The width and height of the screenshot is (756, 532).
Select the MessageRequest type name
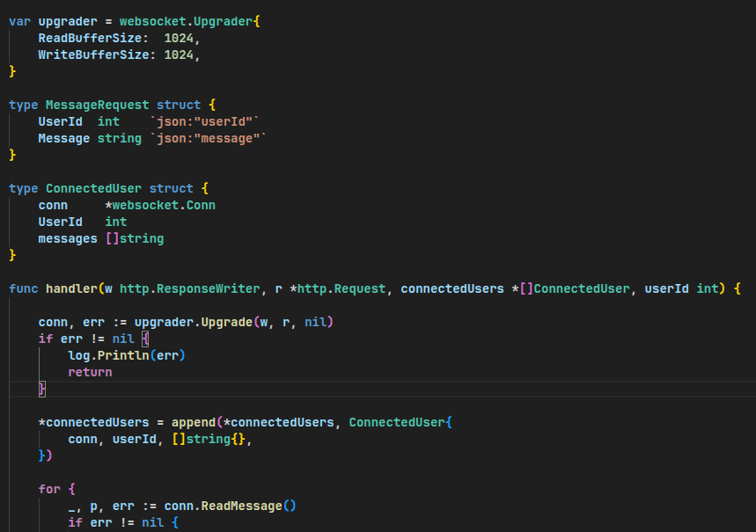(x=97, y=105)
